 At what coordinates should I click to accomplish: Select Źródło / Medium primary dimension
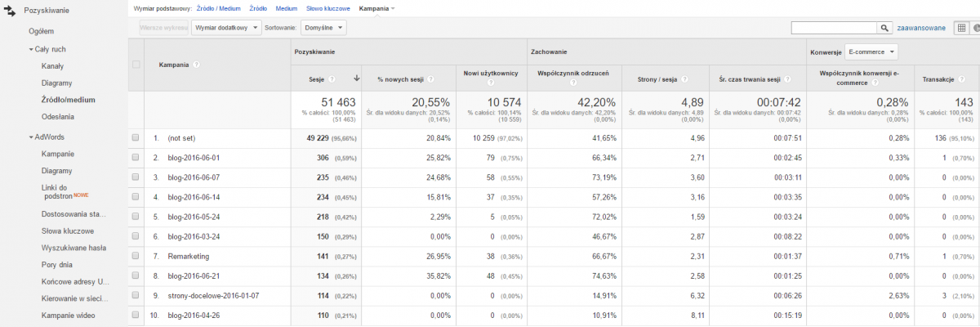point(219,8)
